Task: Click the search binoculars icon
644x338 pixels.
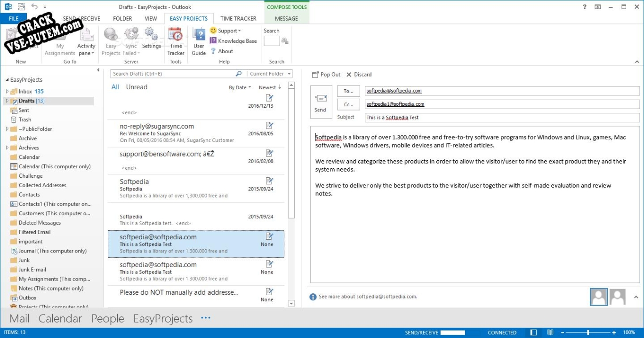Action: point(285,41)
